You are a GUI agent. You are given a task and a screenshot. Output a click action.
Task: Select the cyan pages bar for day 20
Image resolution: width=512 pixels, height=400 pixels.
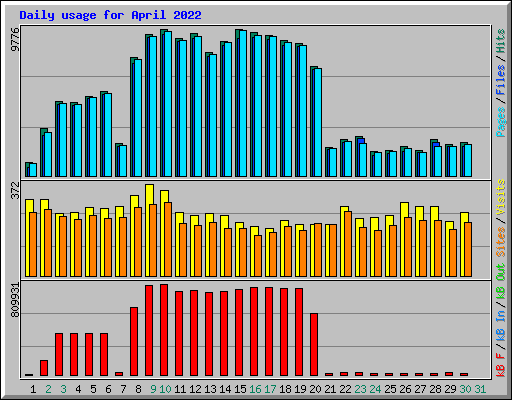pyautogui.click(x=318, y=123)
